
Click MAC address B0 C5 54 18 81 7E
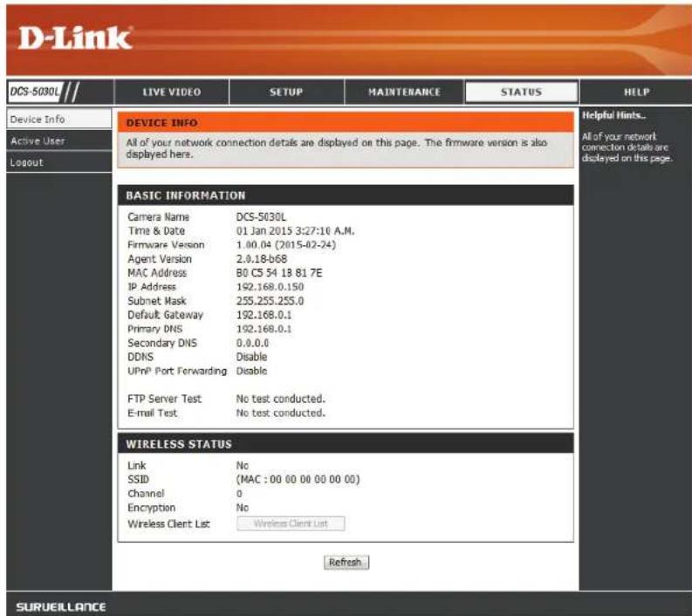point(279,273)
